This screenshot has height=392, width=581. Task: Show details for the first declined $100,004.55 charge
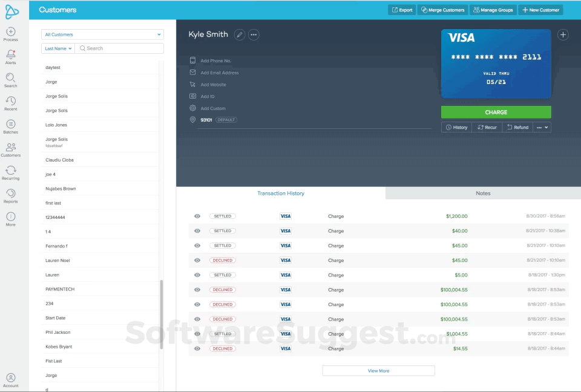(197, 289)
